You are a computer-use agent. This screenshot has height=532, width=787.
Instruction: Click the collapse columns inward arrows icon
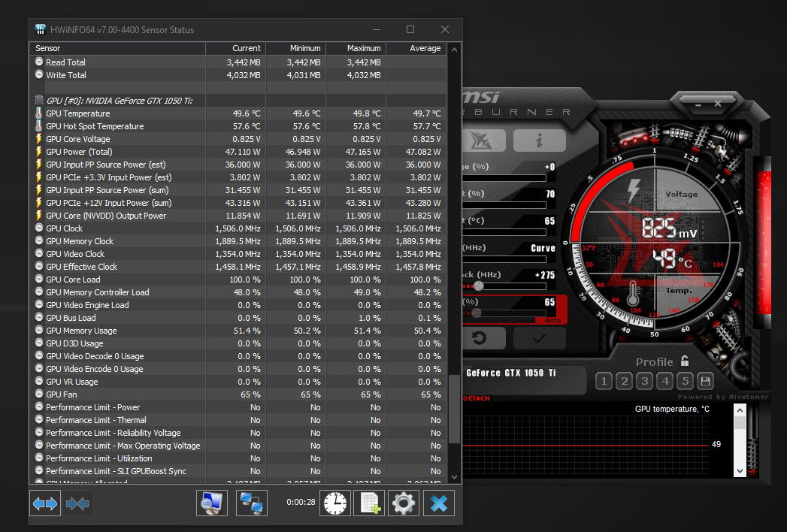pyautogui.click(x=77, y=503)
